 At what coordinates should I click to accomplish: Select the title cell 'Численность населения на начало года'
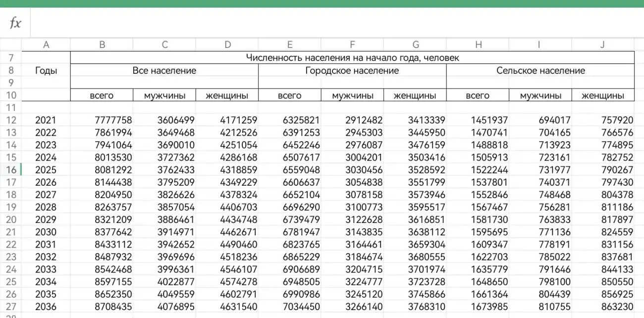[352, 57]
